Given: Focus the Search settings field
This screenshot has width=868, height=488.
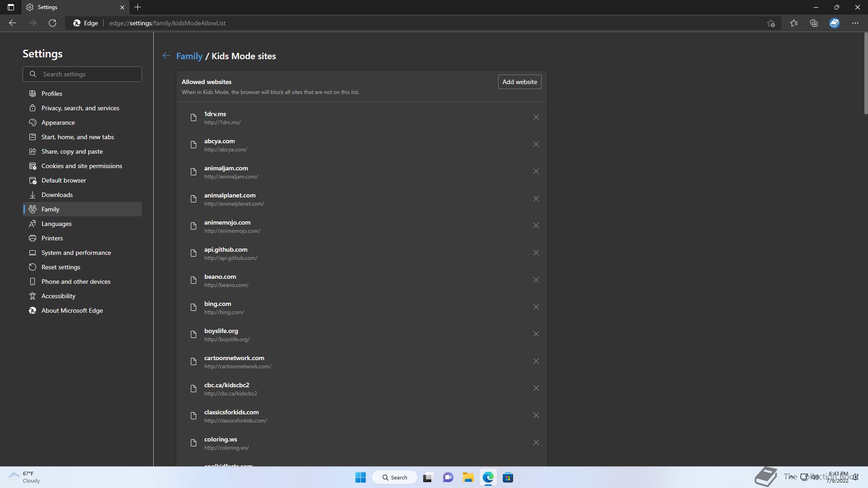Looking at the screenshot, I should coord(82,74).
